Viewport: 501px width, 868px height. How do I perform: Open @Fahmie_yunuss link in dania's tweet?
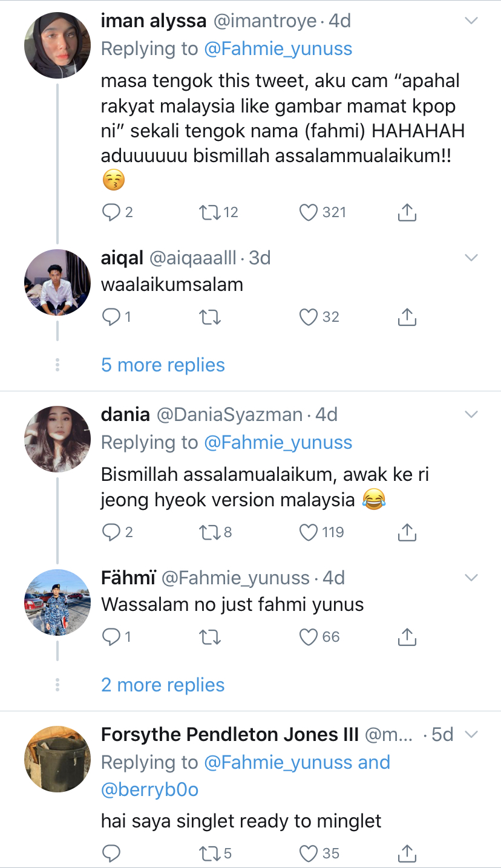[x=278, y=442]
